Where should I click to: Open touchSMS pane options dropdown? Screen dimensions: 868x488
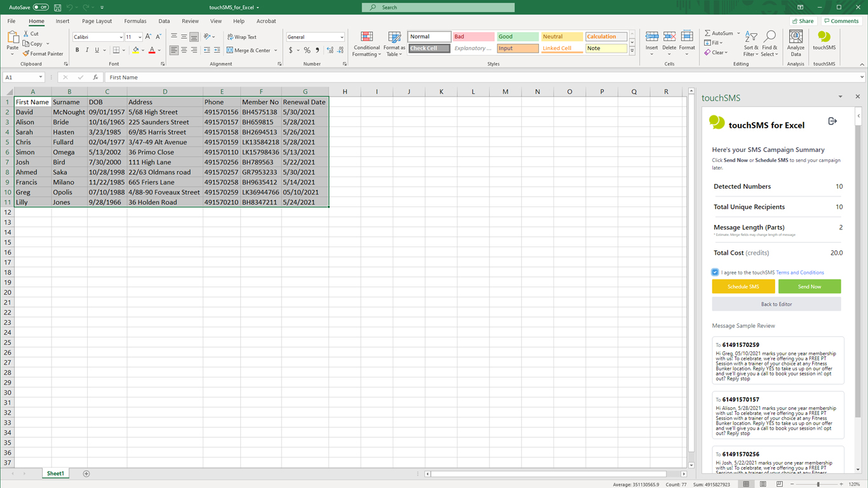tap(840, 97)
